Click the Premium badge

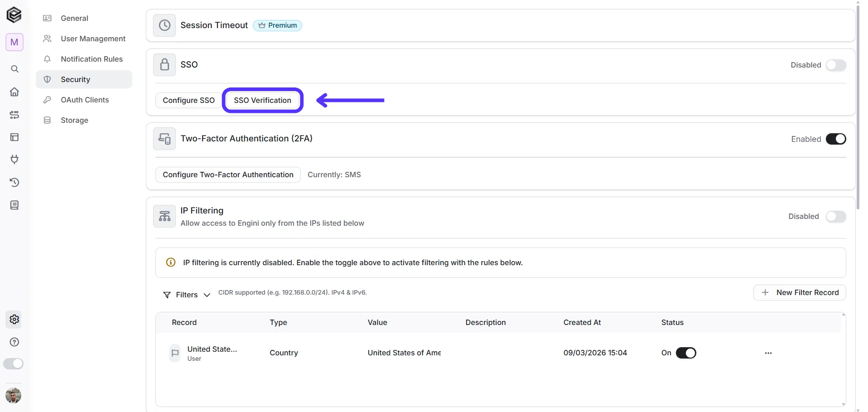coord(278,25)
